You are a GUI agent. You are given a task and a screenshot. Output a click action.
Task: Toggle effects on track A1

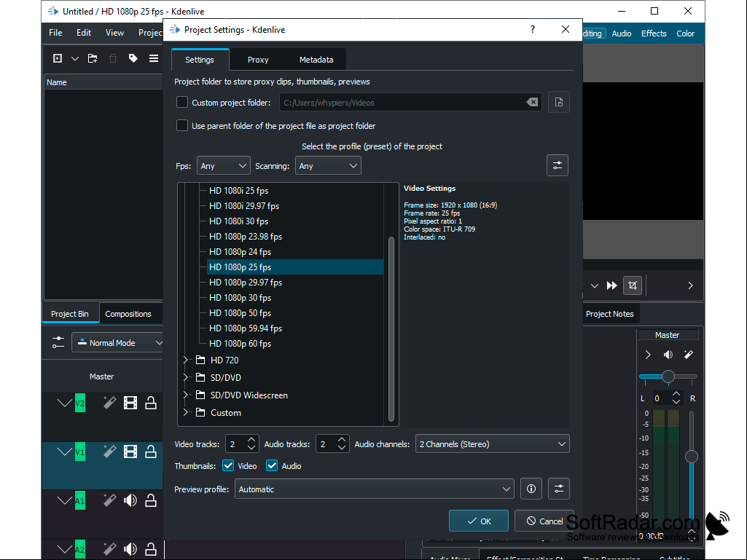[109, 500]
